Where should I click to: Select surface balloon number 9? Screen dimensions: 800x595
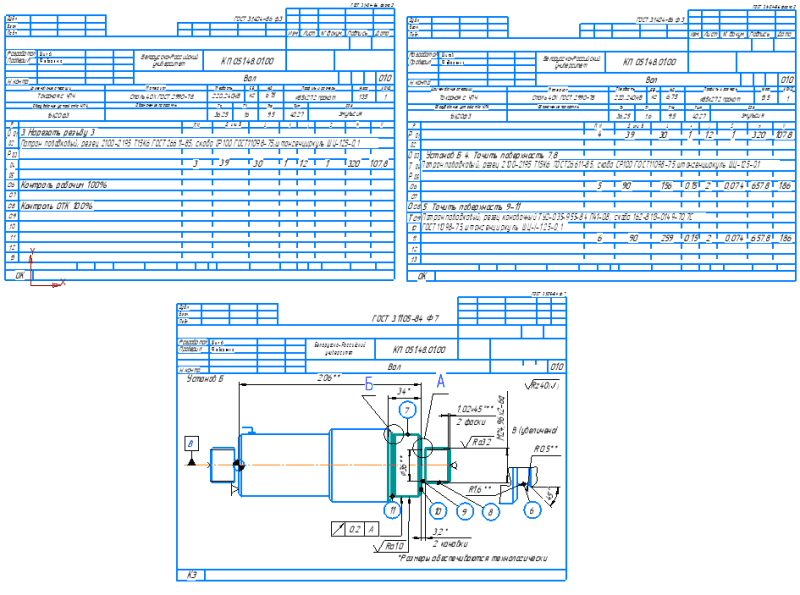[464, 512]
